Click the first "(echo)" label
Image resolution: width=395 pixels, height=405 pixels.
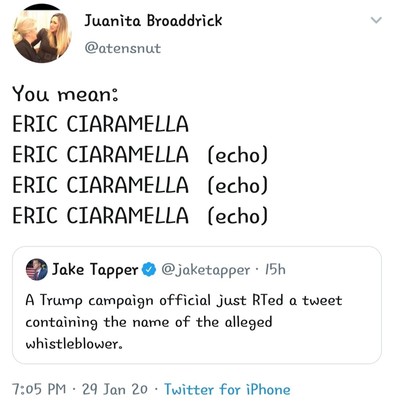[238, 155]
